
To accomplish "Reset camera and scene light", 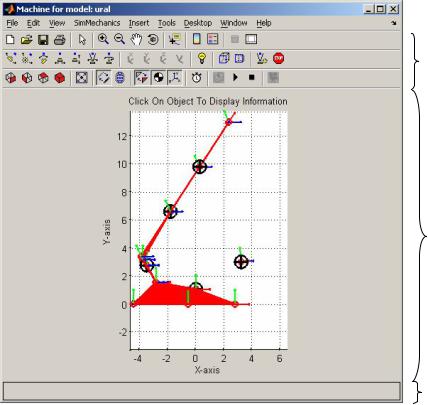I will point(262,58).
